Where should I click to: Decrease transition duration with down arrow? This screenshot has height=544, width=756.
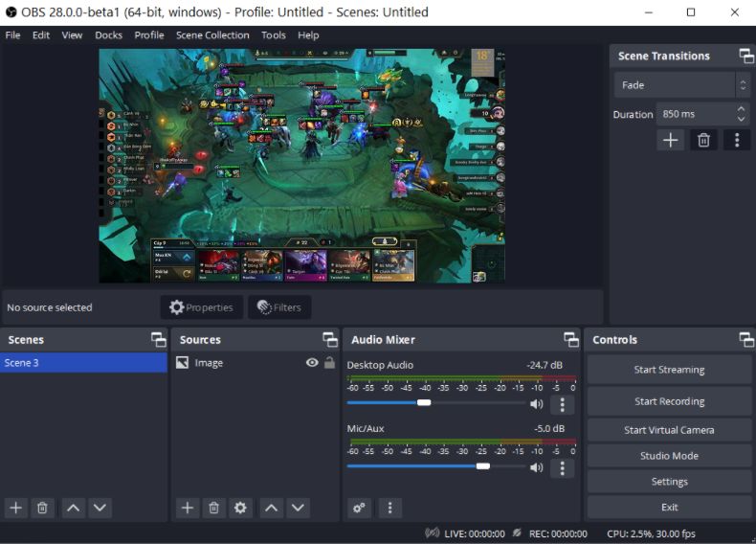click(741, 119)
